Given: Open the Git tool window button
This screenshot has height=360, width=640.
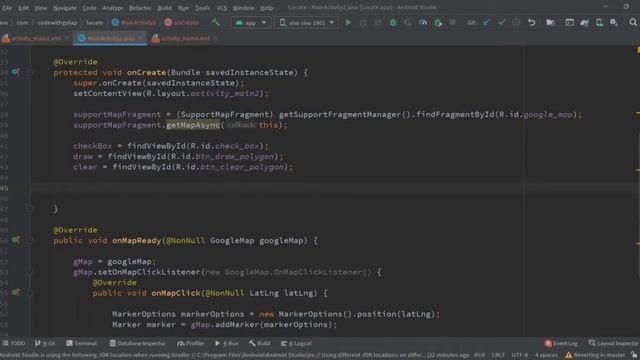Looking at the screenshot, I should (x=45, y=343).
